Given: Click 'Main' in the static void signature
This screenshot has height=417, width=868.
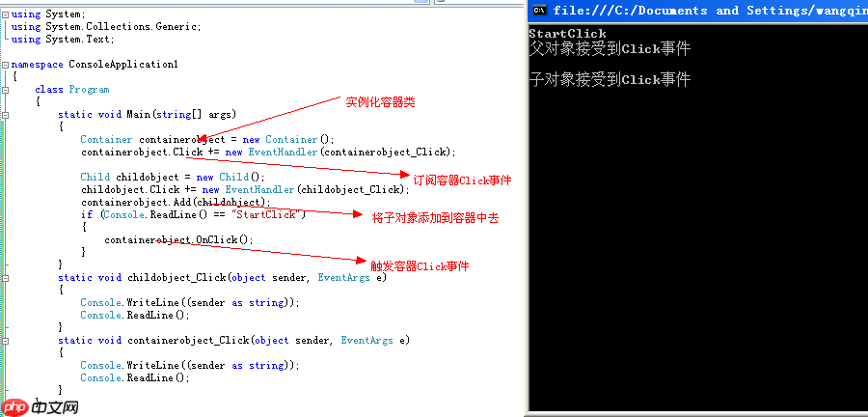Looking at the screenshot, I should pyautogui.click(x=138, y=115).
